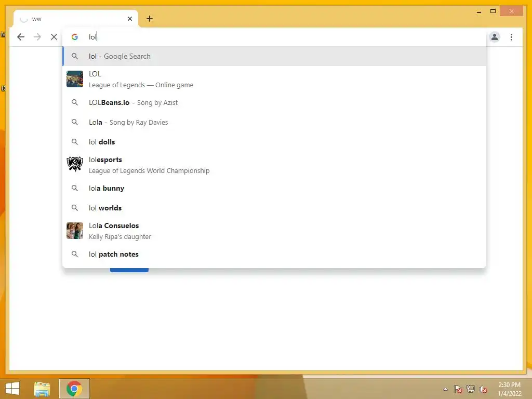Select the 'lol patch notes' suggestion
Image resolution: width=532 pixels, height=399 pixels.
(274, 254)
